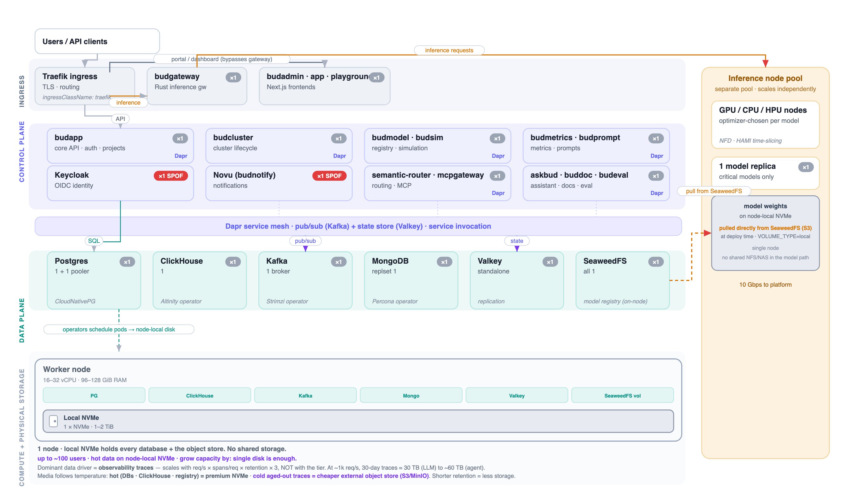Click the model weights box heading
The height and width of the screenshot is (504, 857).
[765, 206]
